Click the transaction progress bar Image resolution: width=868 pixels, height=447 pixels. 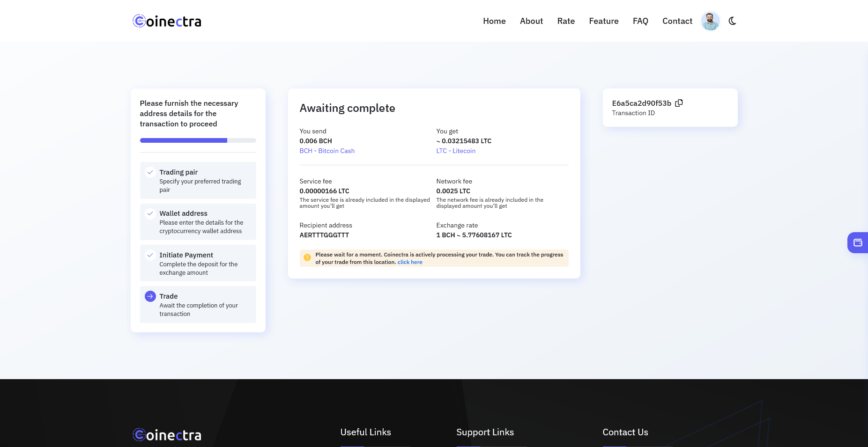pyautogui.click(x=198, y=140)
